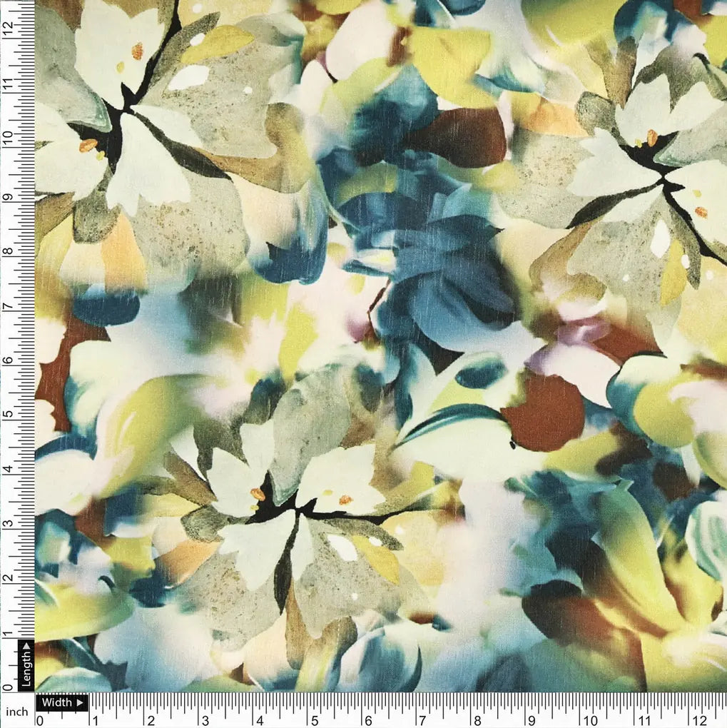Pick number 3 on the vertical length ruler
This screenshot has width=727, height=728.
pyautogui.click(x=8, y=523)
